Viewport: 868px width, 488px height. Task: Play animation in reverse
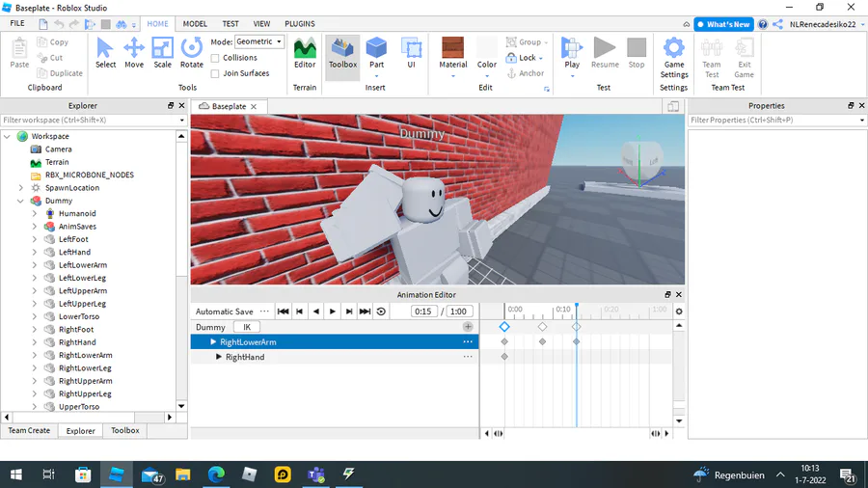tap(316, 312)
